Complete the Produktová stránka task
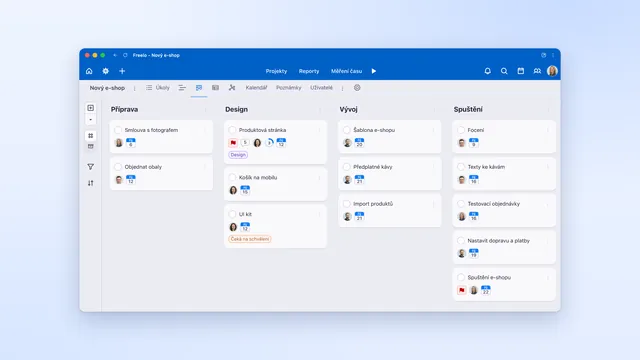 tap(232, 130)
